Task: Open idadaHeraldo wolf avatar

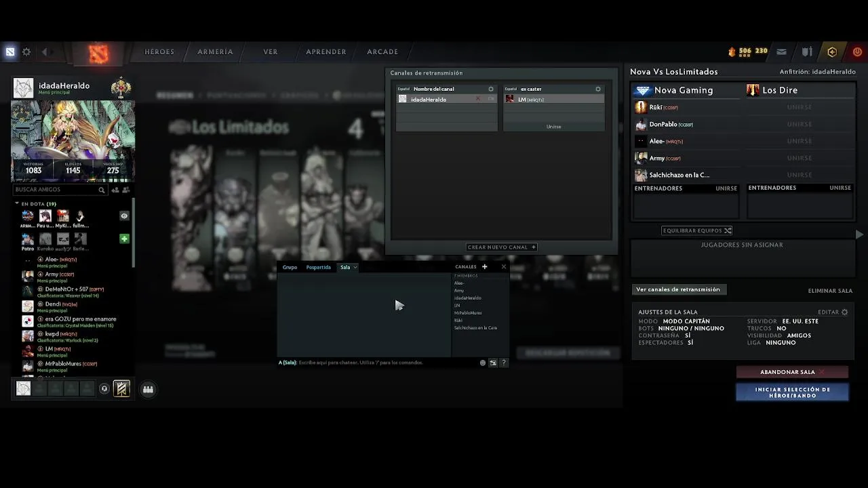Action: pos(23,88)
